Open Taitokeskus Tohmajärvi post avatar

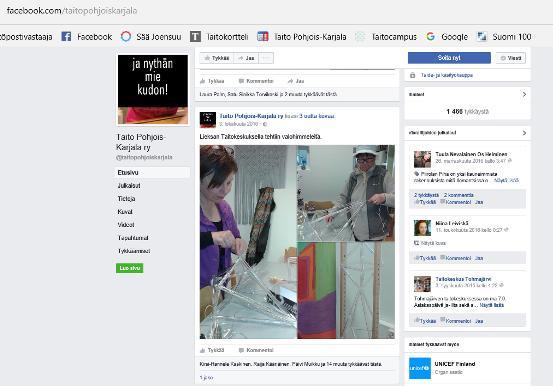pyautogui.click(x=422, y=284)
